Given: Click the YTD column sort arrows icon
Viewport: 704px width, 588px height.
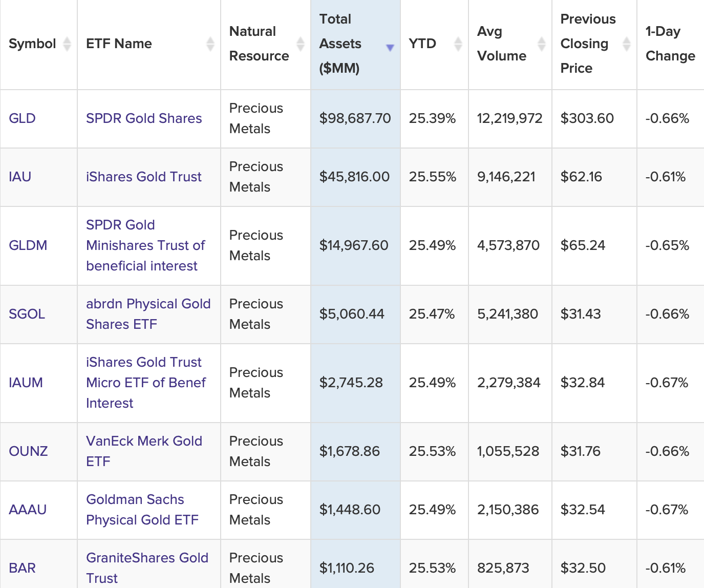Looking at the screenshot, I should point(458,44).
